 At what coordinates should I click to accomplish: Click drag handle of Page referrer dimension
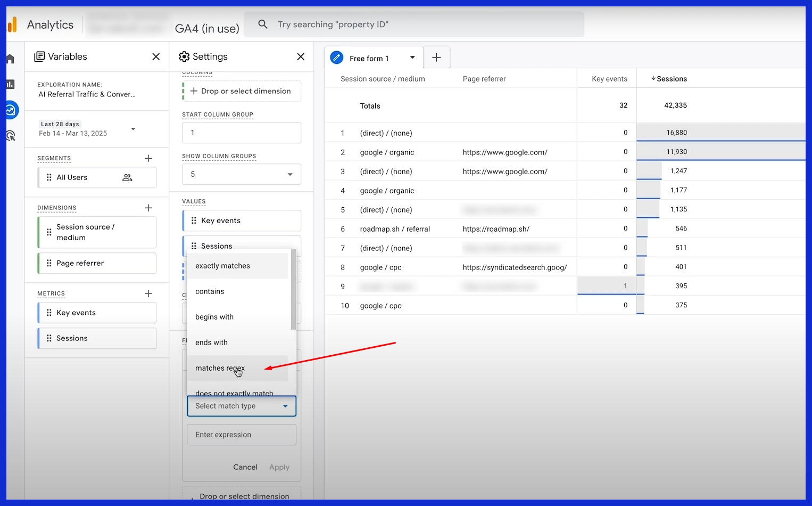tap(49, 263)
